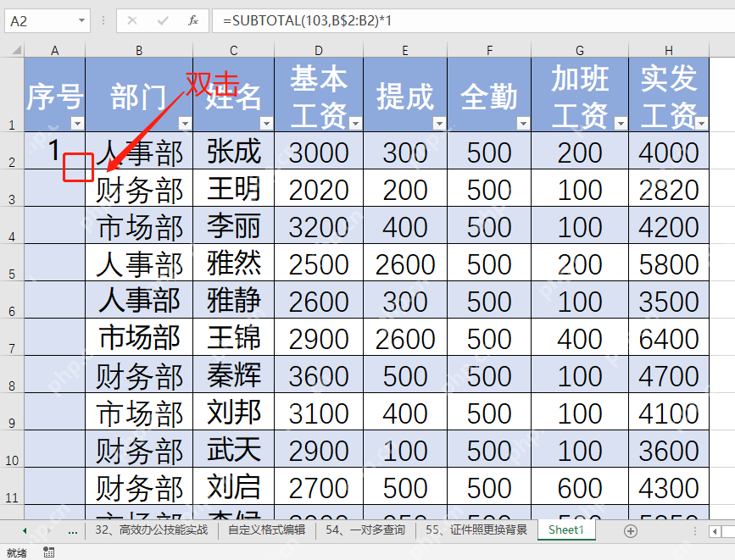
Task: Select 实发工资 cell 4300
Action: click(669, 486)
